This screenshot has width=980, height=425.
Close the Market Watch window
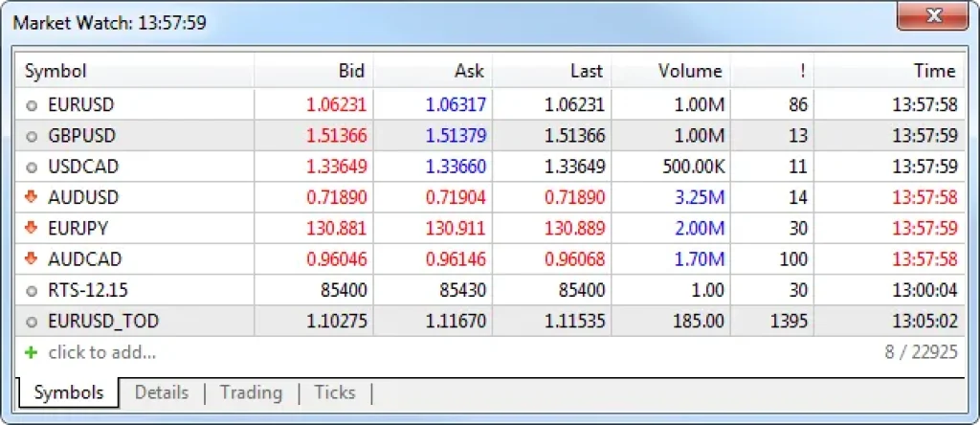coord(933,17)
